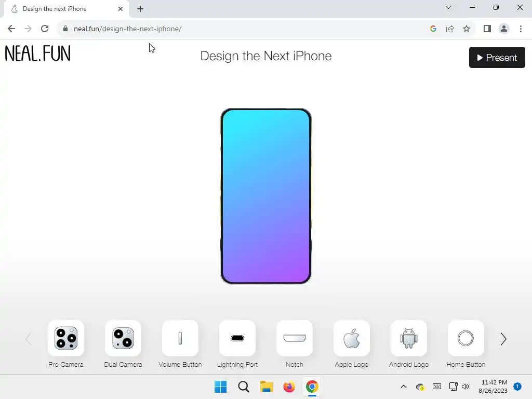
Task: Add the Apple Logo part
Action: coord(352,338)
